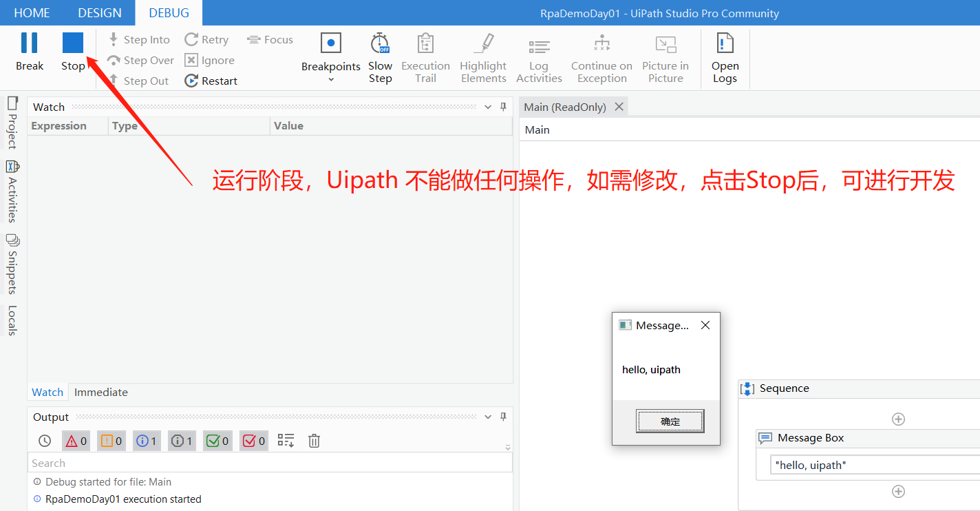Turn on Execution Trail
Image resolution: width=980 pixels, height=511 pixels.
pos(425,59)
